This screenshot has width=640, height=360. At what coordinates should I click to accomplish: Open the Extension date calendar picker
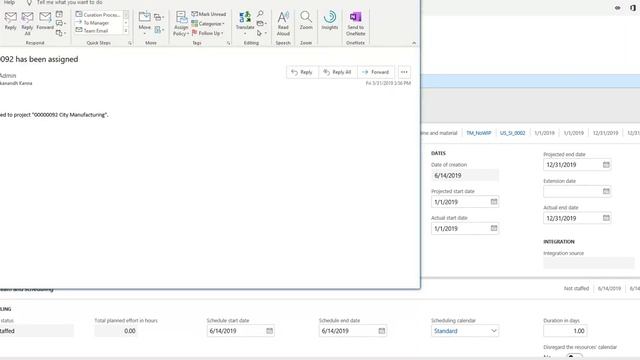tap(606, 191)
